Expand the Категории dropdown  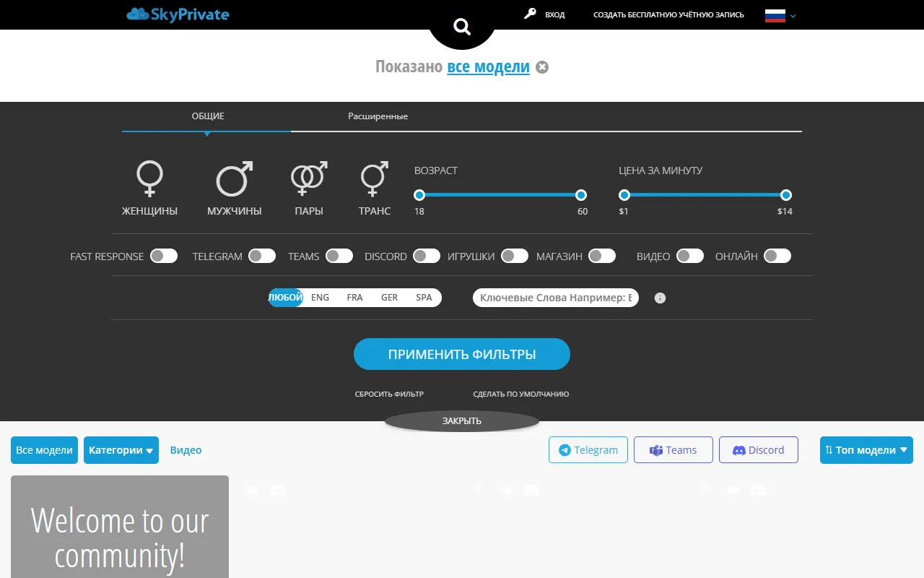(x=121, y=450)
